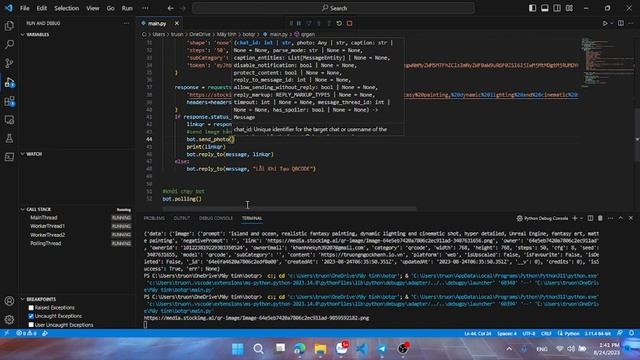Toggle secondary side bar layout icon
Screen dimensions: 640x360
pos(557,8)
